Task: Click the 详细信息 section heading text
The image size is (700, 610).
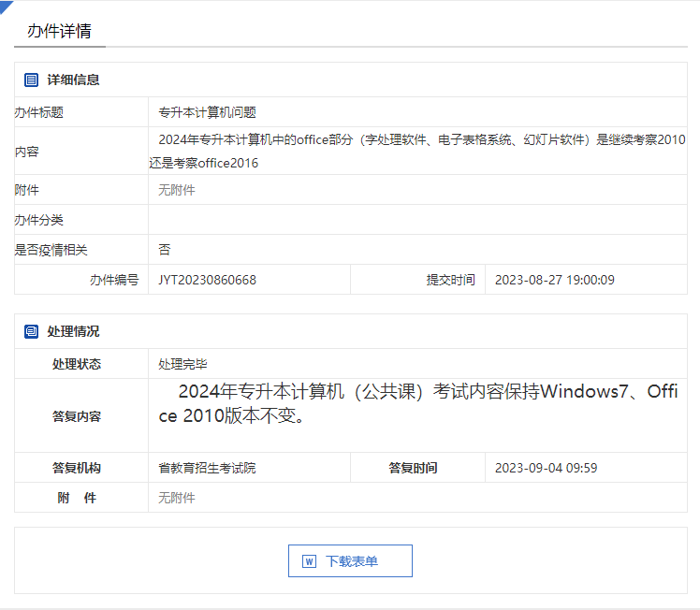Action: coord(73,80)
